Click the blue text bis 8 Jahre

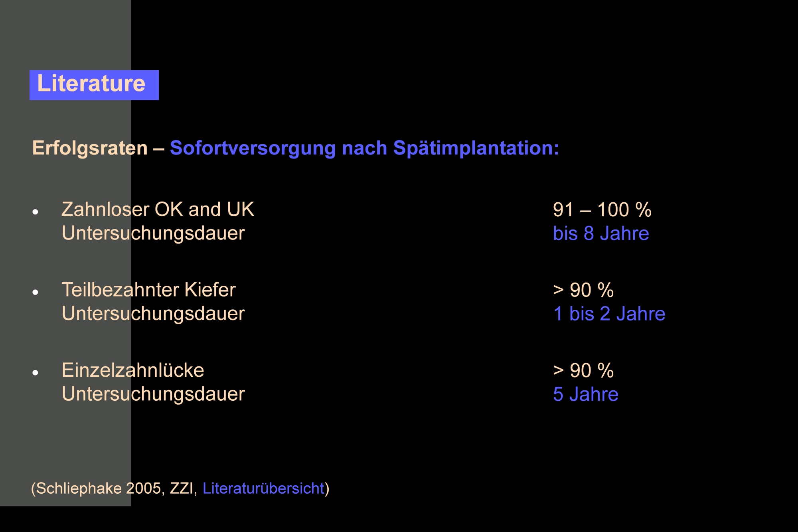pyautogui.click(x=601, y=233)
